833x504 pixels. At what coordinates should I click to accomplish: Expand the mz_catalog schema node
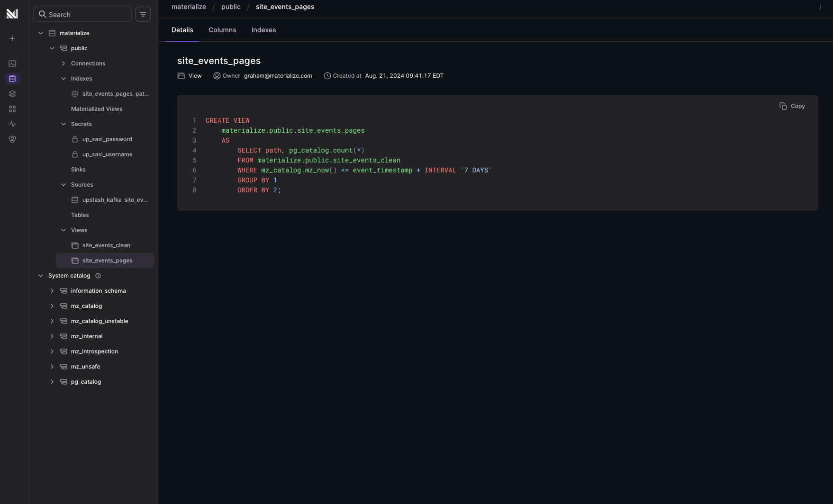[52, 306]
